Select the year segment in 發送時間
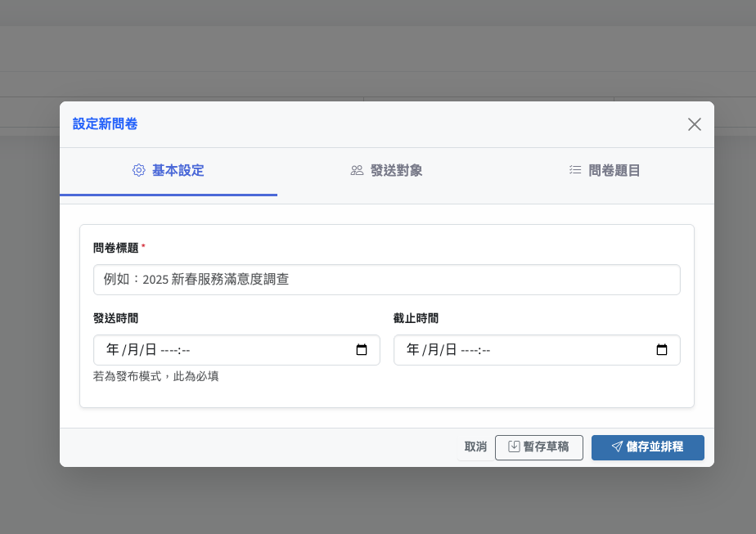 tap(113, 350)
